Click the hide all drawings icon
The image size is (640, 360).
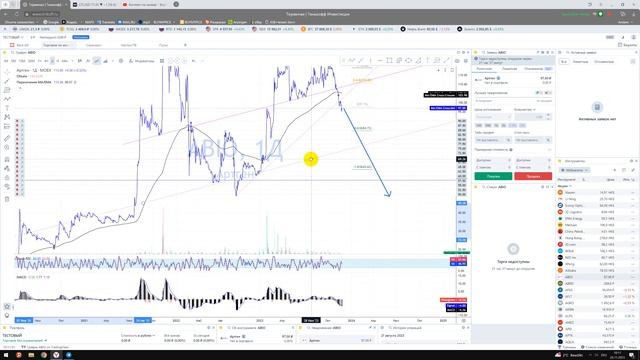pos(7,187)
